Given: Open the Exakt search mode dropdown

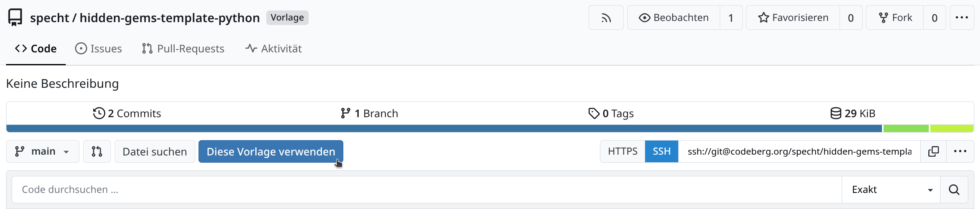Looking at the screenshot, I should pos(891,190).
